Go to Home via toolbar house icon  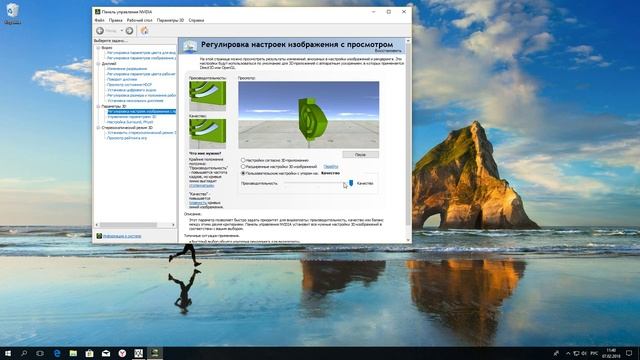tap(144, 31)
